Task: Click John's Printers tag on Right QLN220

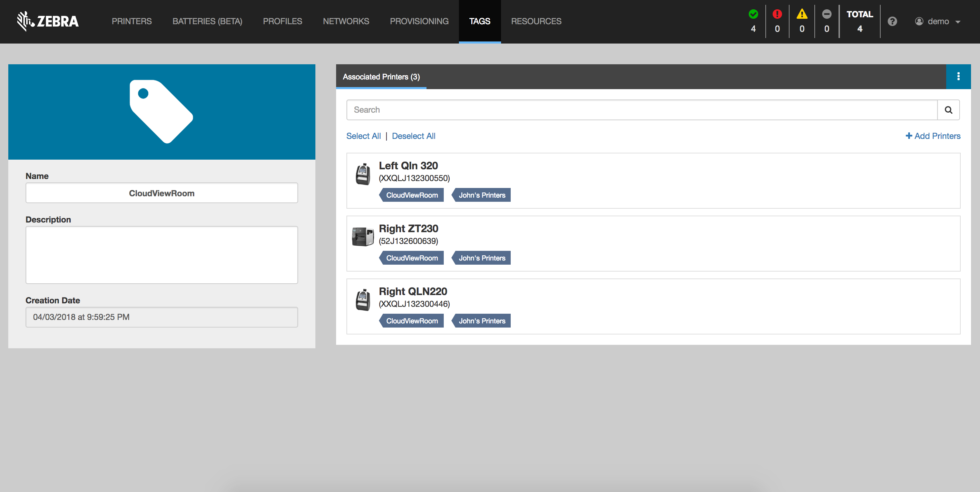Action: tap(481, 321)
